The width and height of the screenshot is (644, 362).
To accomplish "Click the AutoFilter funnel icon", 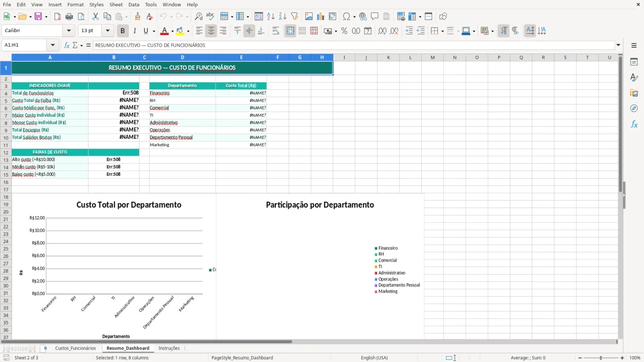I will click(295, 17).
